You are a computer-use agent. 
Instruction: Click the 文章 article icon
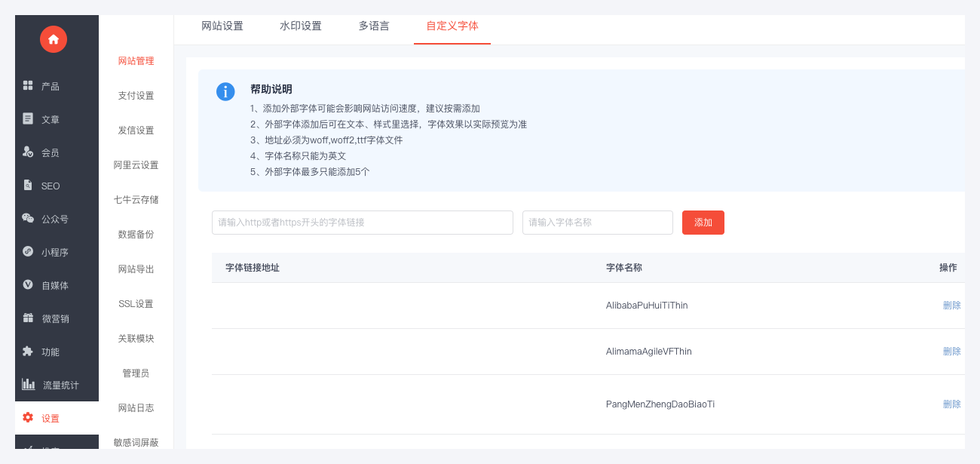tap(28, 118)
